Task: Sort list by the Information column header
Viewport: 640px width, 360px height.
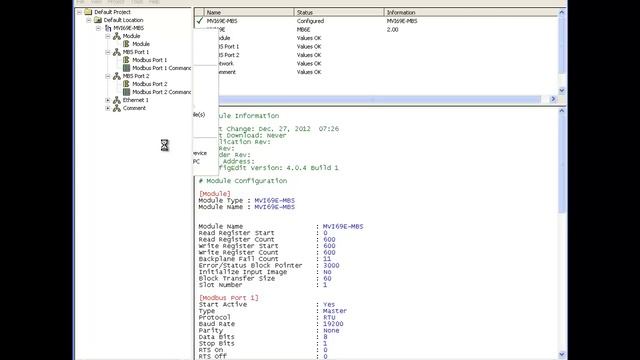Action: [471, 12]
